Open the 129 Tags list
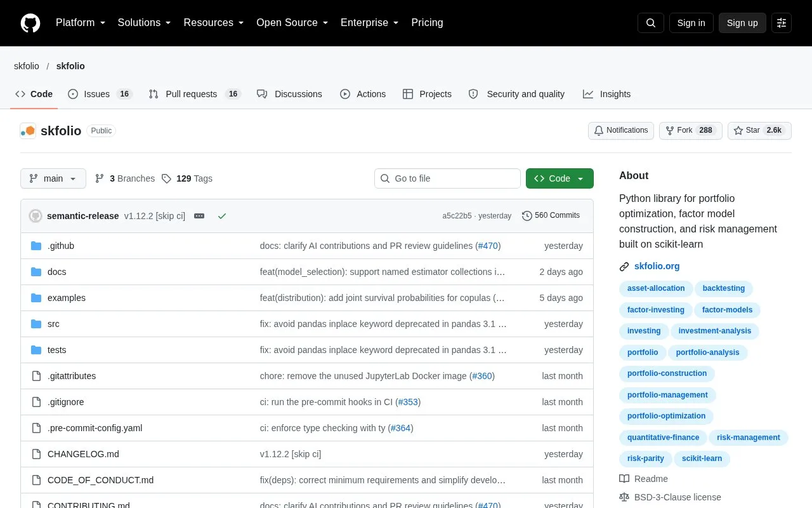This screenshot has height=508, width=812. (x=187, y=178)
